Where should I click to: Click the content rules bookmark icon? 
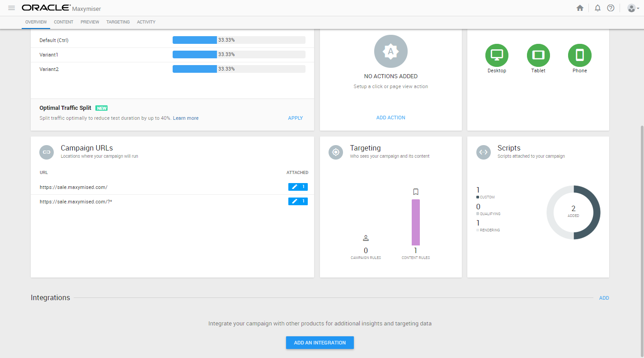416,192
